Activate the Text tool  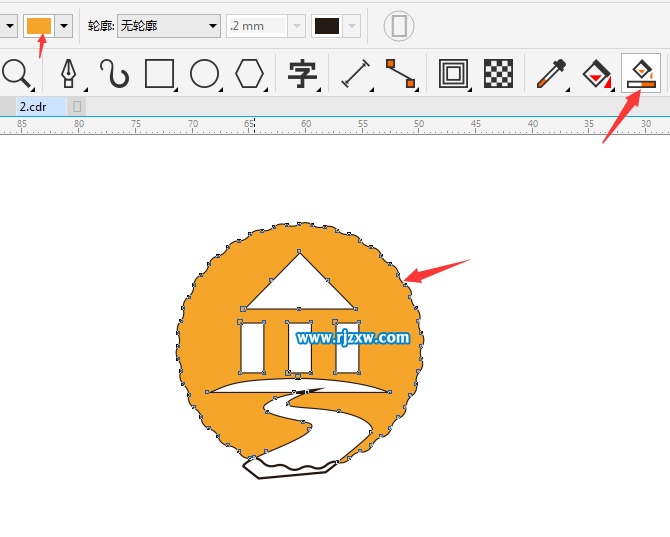click(302, 73)
